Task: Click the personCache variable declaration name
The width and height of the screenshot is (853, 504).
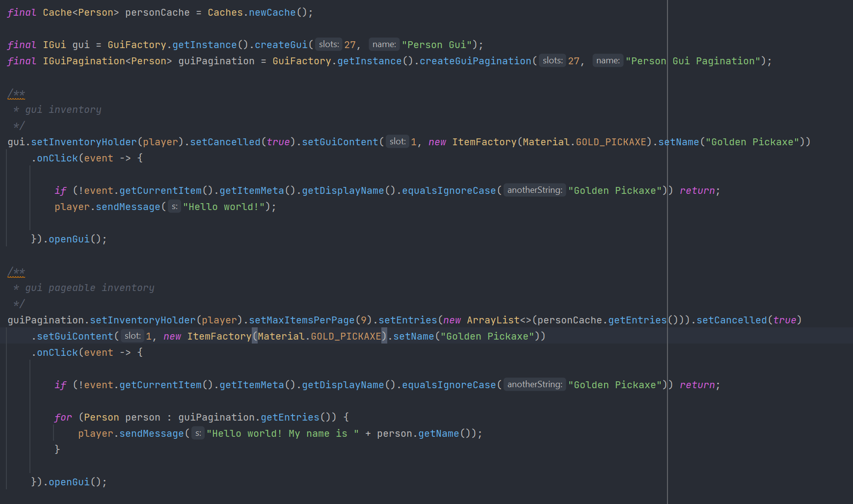Action: click(158, 12)
